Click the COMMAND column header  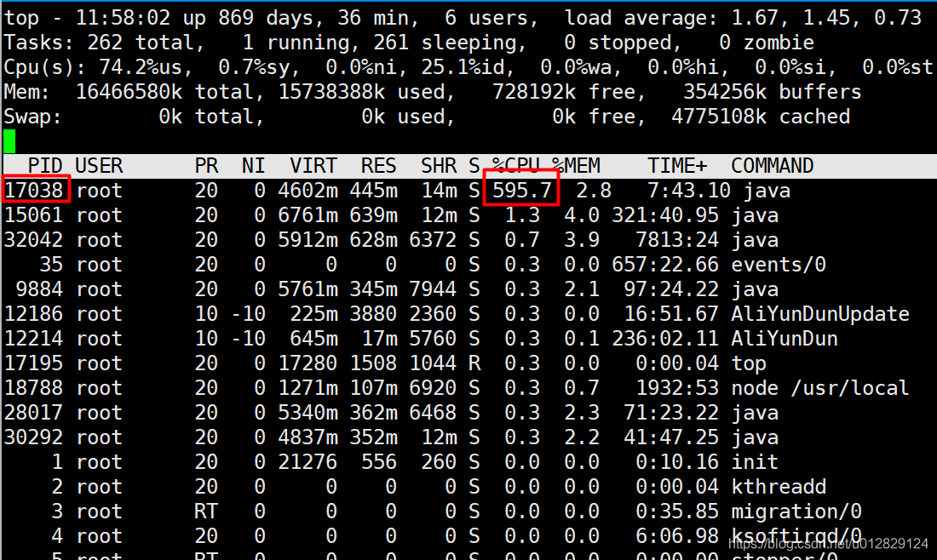click(772, 165)
